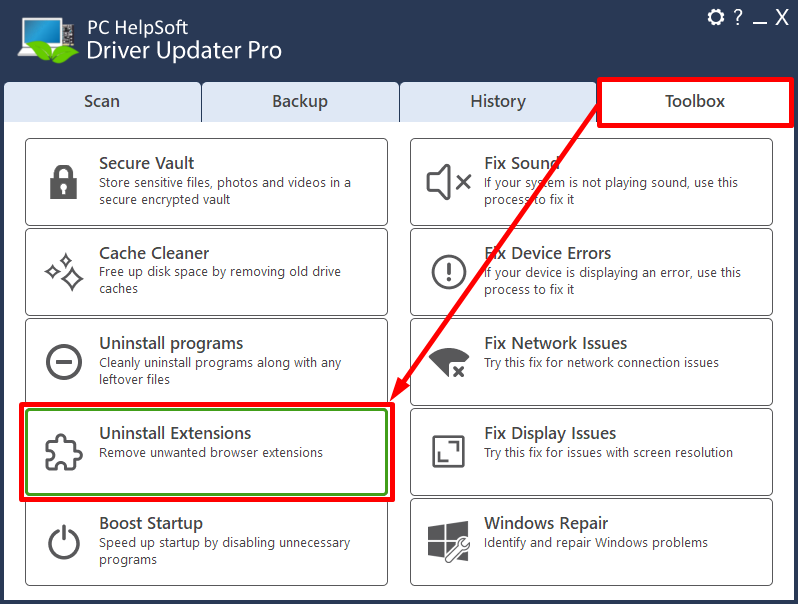This screenshot has height=604, width=798.
Task: Switch to the Backup tab
Action: coord(300,101)
